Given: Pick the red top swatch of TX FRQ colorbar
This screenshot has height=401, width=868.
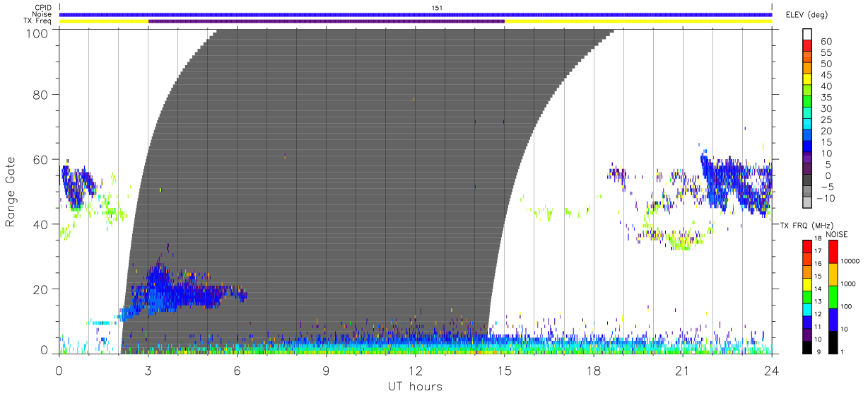Looking at the screenshot, I should coord(807,246).
